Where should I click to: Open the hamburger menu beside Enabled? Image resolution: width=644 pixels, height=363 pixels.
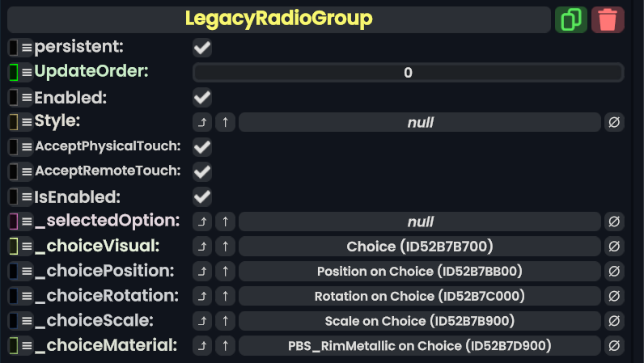pyautogui.click(x=27, y=98)
